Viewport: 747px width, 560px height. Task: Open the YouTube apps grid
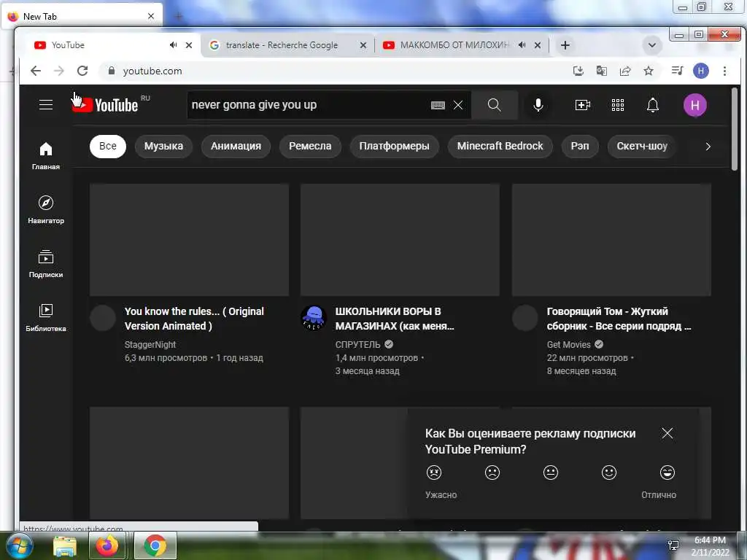click(x=618, y=105)
